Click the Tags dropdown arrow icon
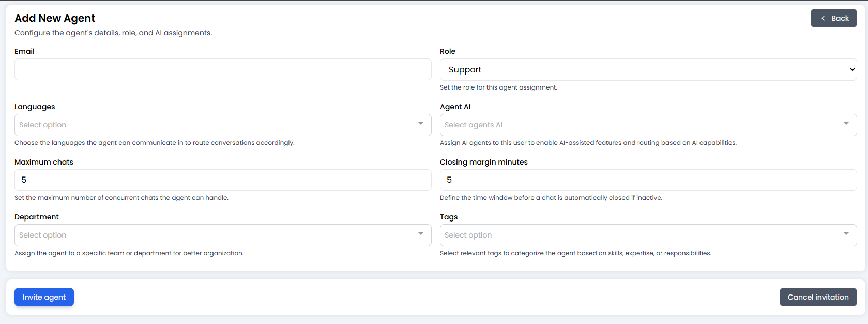This screenshot has height=324, width=868. pos(846,234)
